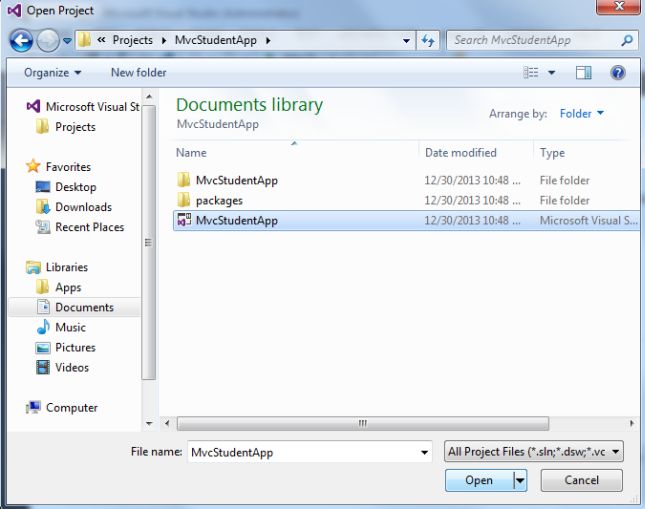Click the file list scroll left arrow
This screenshot has width=645, height=509.
pyautogui.click(x=167, y=423)
